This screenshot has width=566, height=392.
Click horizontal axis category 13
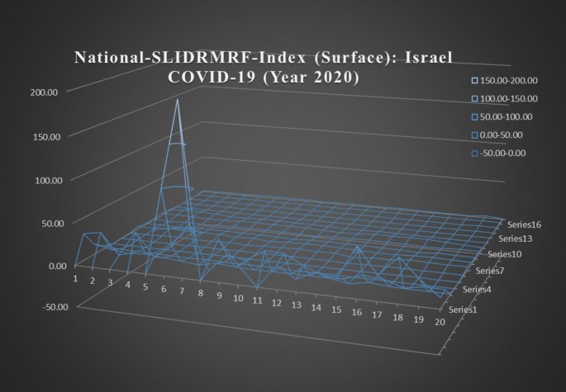coord(297,305)
